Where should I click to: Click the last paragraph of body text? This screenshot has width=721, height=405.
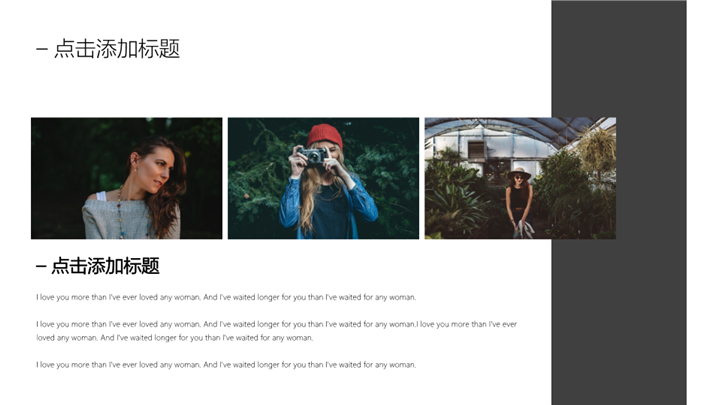tap(226, 365)
